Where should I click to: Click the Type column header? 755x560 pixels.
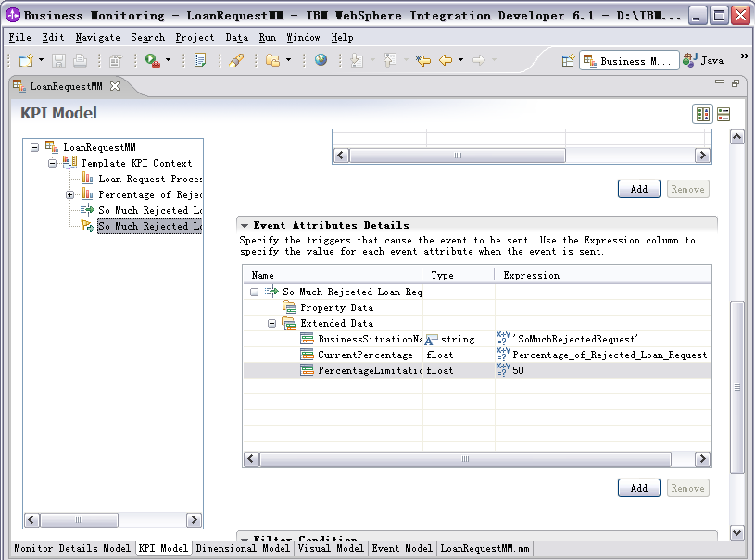pos(459,275)
